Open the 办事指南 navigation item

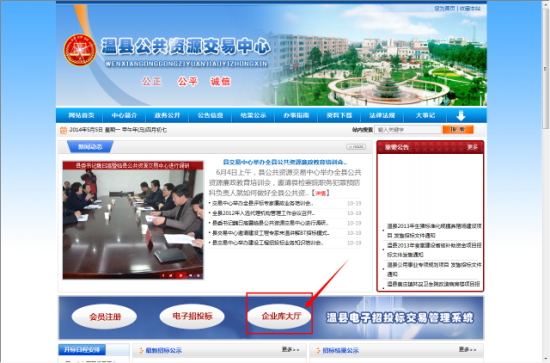296,115
